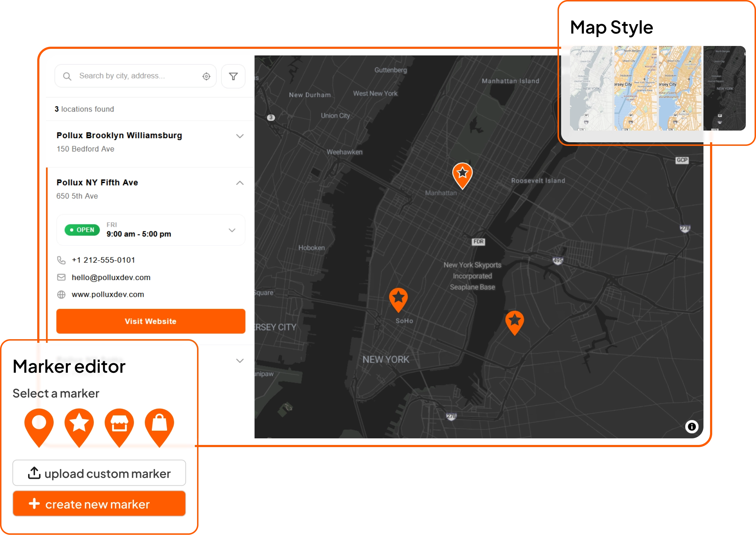The image size is (756, 535).
Task: Select the Brooklyn star map marker
Action: point(514,323)
